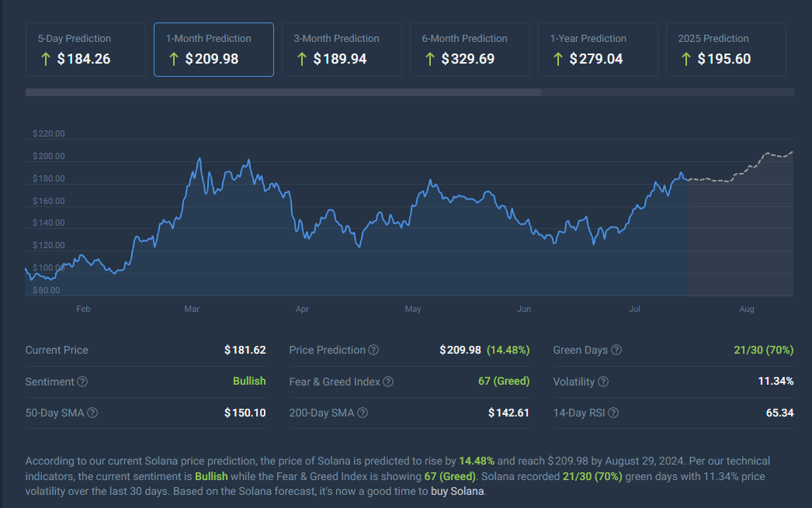
Task: Click the green days value 21/30 (70%)
Action: click(x=763, y=351)
